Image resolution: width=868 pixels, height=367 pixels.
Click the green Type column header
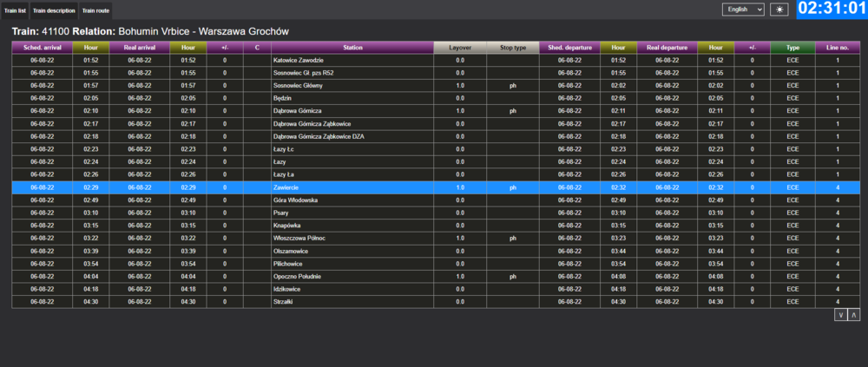792,48
